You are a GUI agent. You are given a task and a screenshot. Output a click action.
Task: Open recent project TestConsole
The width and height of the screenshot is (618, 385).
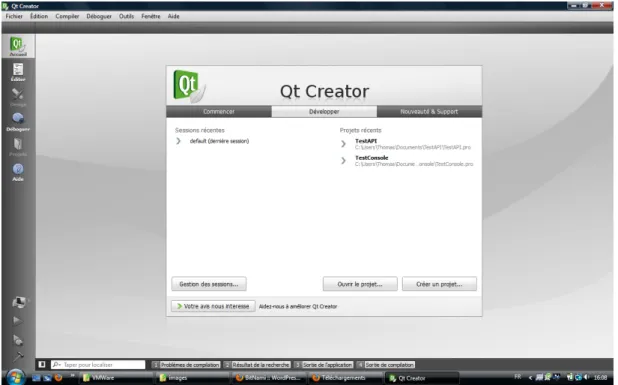click(x=372, y=158)
